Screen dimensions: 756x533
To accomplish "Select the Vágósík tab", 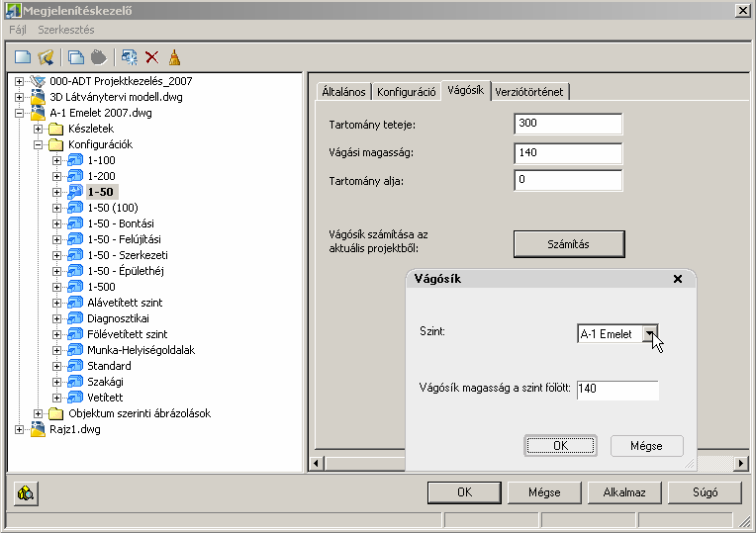I will (x=466, y=90).
